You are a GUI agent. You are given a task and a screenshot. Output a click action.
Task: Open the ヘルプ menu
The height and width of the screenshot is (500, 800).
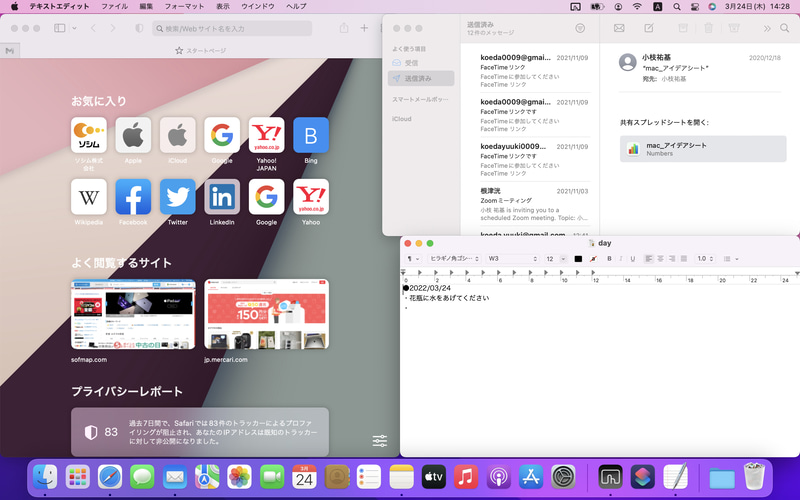click(x=296, y=7)
